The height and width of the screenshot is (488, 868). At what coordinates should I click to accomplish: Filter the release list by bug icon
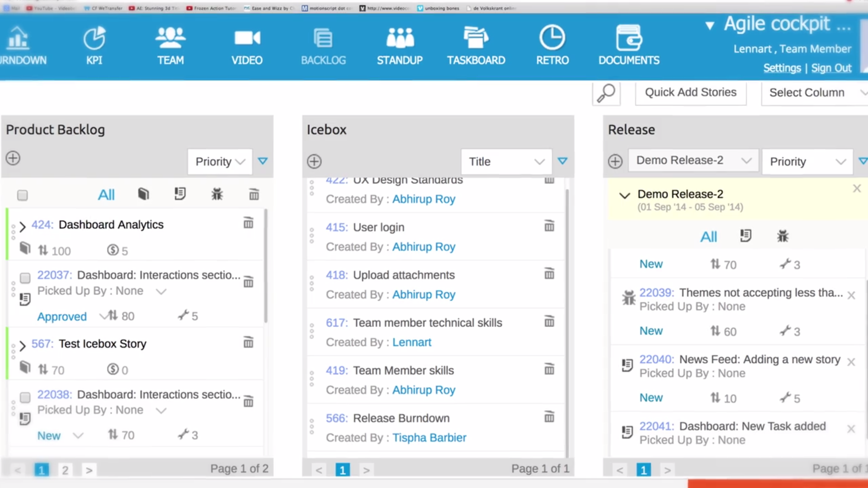pos(783,236)
